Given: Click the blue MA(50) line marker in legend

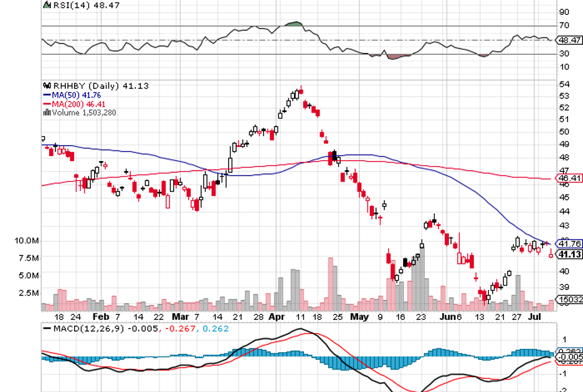Looking at the screenshot, I should (x=47, y=95).
